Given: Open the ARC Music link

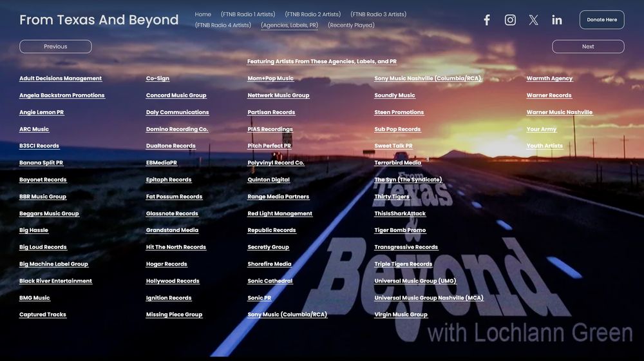Looking at the screenshot, I should tap(34, 129).
